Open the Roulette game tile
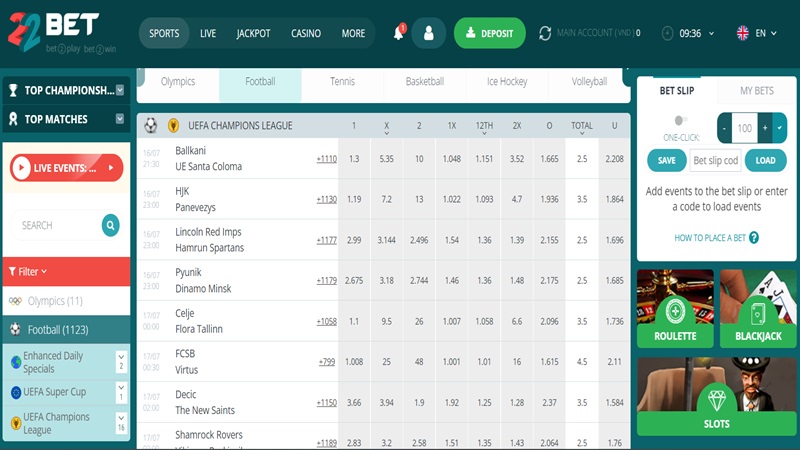Image resolution: width=800 pixels, height=450 pixels. [x=675, y=309]
